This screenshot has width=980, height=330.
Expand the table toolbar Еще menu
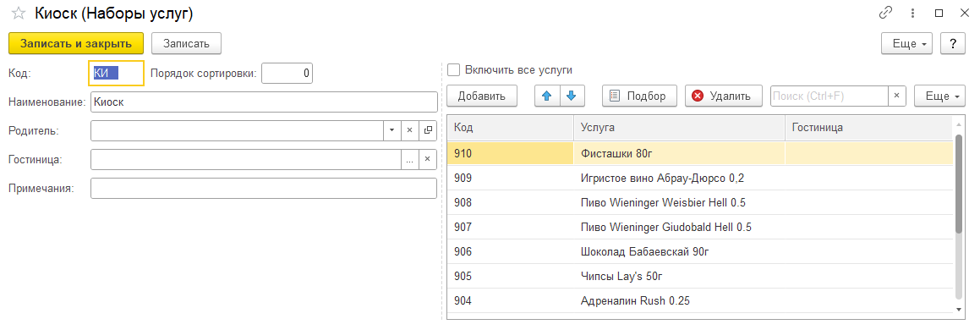pos(939,96)
